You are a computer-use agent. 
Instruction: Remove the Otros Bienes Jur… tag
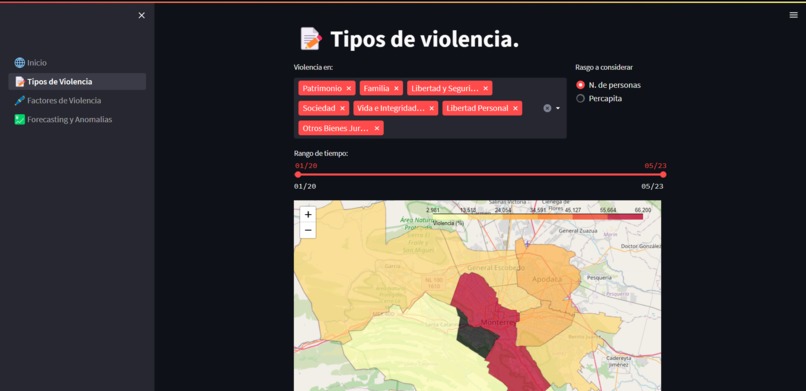click(377, 128)
